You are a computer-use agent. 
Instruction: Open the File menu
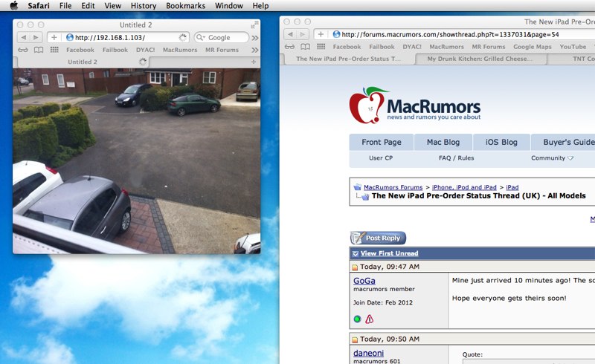[65, 6]
